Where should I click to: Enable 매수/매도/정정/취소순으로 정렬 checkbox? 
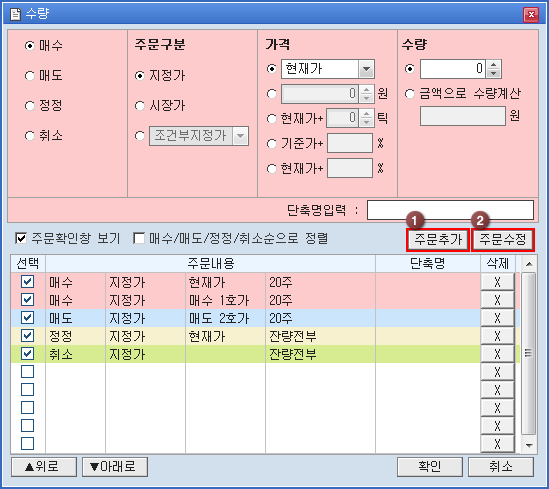pos(139,238)
